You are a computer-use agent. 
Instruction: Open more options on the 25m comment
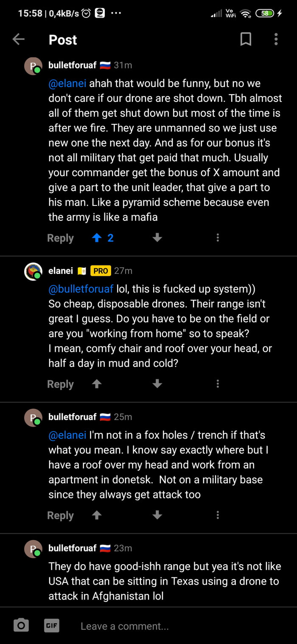218,515
